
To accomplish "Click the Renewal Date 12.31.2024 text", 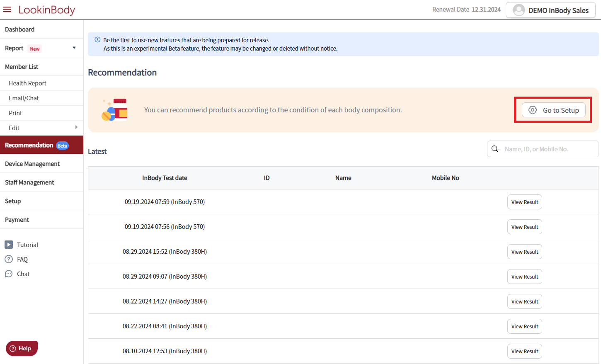I will [466, 10].
